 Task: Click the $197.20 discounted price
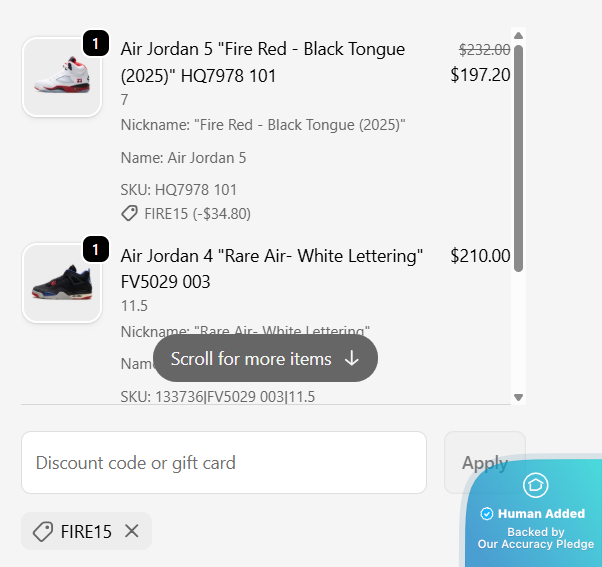pyautogui.click(x=480, y=74)
